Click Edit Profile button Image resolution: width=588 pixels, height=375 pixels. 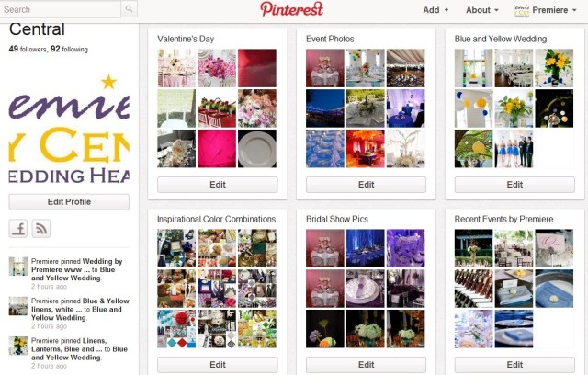[x=69, y=202]
